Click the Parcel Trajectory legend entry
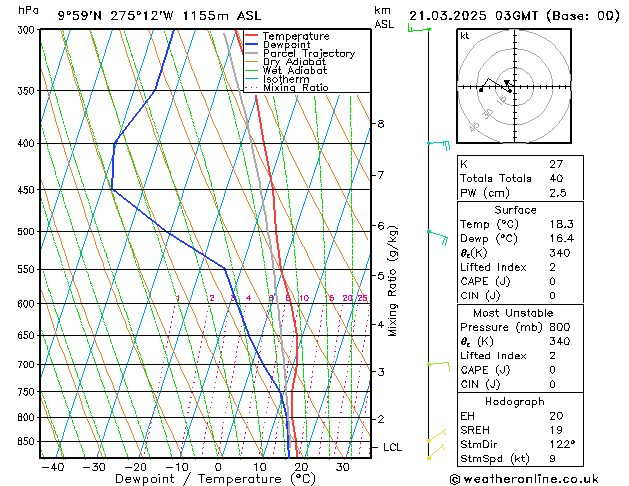This screenshot has height=486, width=629. click(300, 53)
